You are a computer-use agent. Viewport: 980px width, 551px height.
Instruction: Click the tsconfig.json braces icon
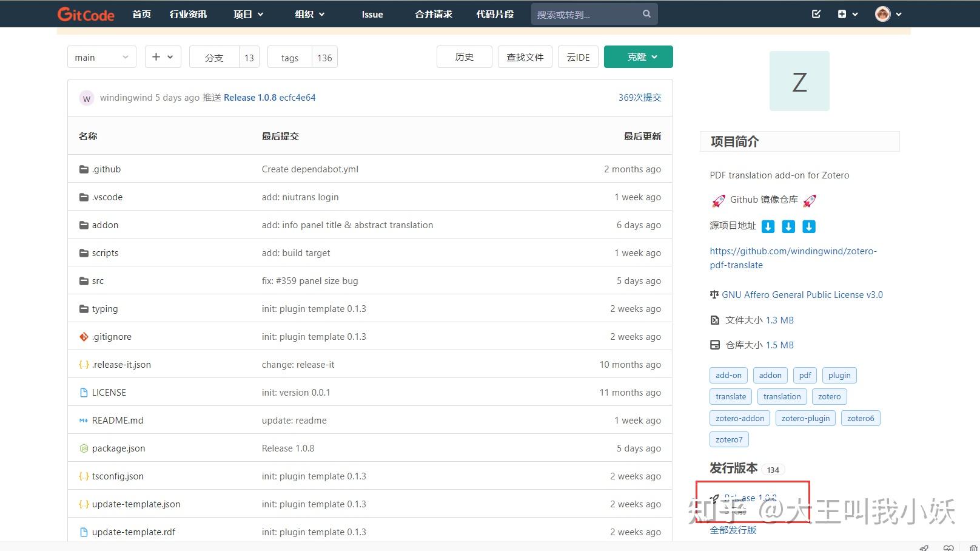pyautogui.click(x=84, y=476)
